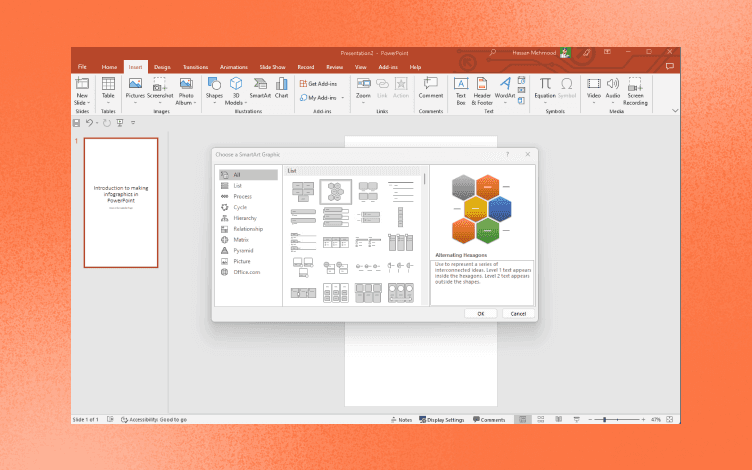Collapse the ribbon with the chevron

pyautogui.click(x=675, y=111)
